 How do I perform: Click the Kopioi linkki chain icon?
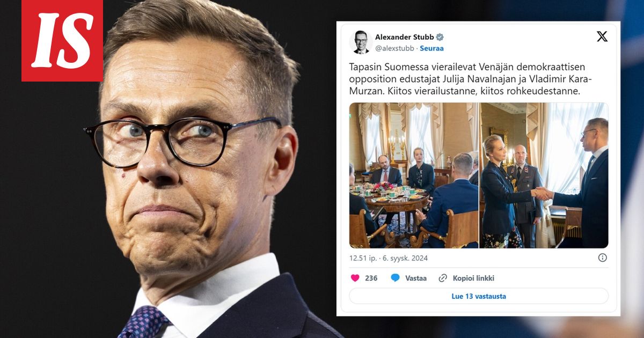click(x=443, y=278)
